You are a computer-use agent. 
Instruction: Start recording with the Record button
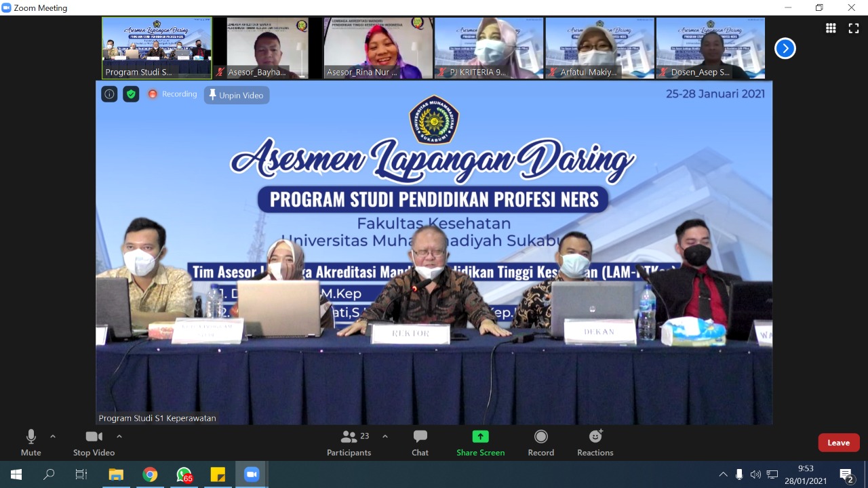tap(540, 443)
